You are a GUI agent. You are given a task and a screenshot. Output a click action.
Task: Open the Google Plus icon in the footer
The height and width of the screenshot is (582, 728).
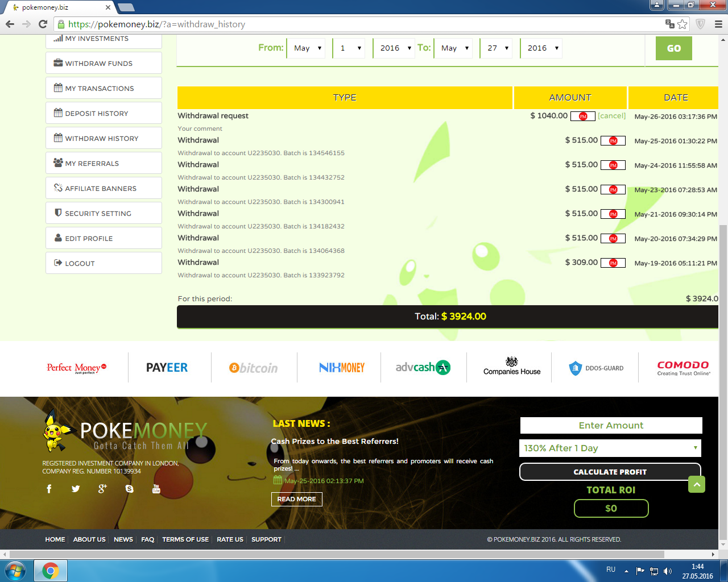pyautogui.click(x=102, y=489)
